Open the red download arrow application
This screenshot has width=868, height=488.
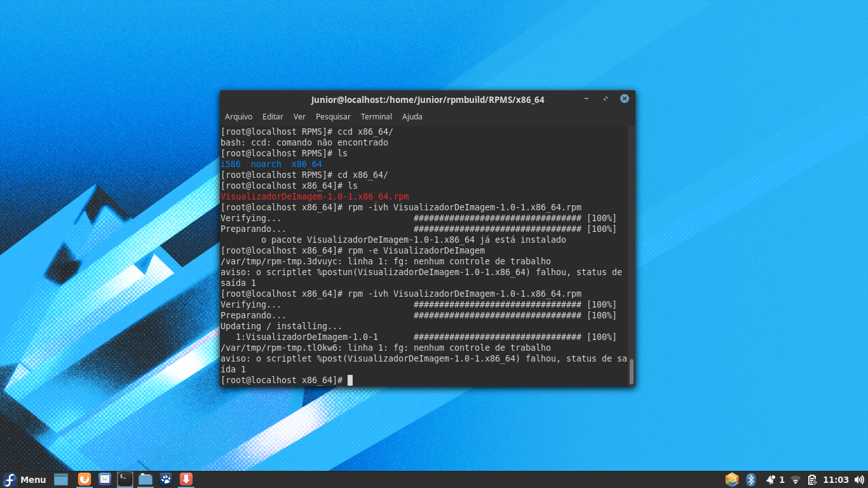(186, 479)
